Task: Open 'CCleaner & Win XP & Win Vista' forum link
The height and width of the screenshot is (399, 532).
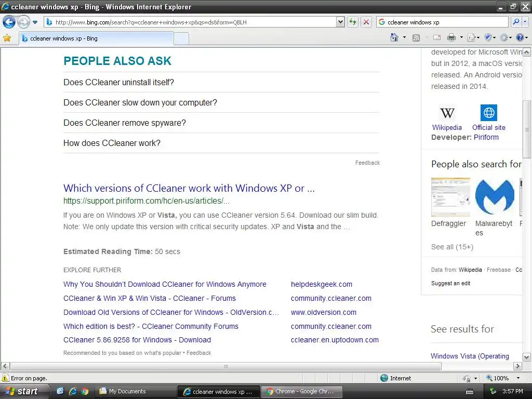Action: click(x=150, y=298)
